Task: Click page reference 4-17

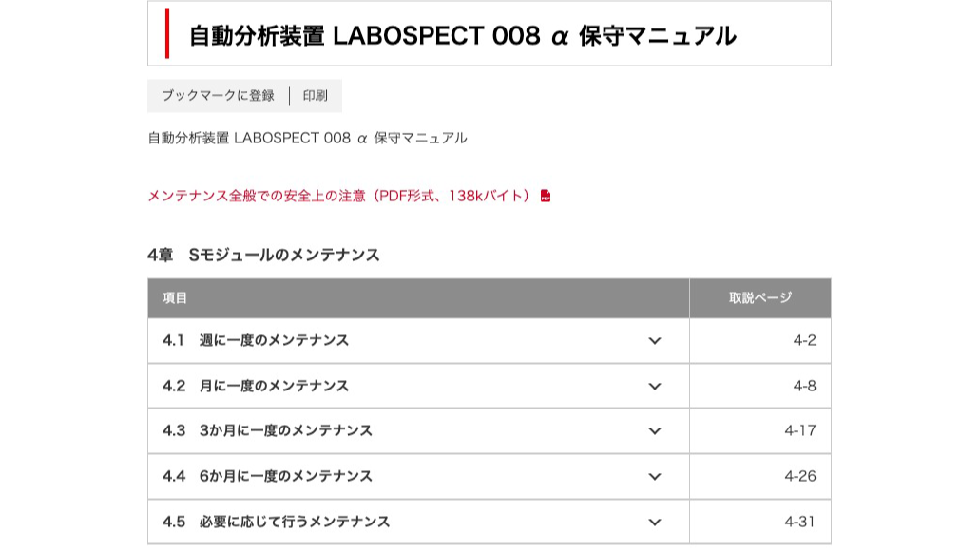Action: (800, 430)
